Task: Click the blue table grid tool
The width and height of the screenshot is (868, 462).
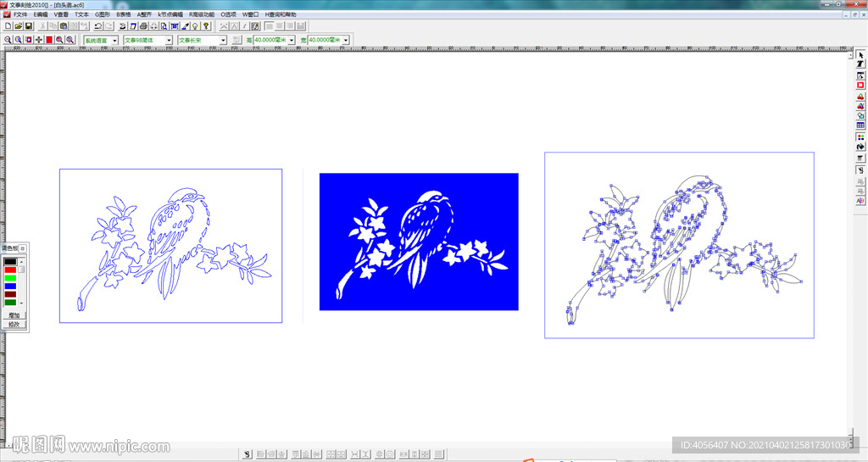Action: (860, 125)
